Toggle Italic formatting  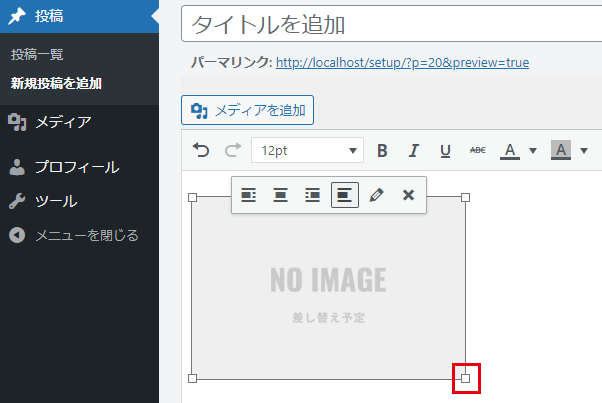point(413,151)
